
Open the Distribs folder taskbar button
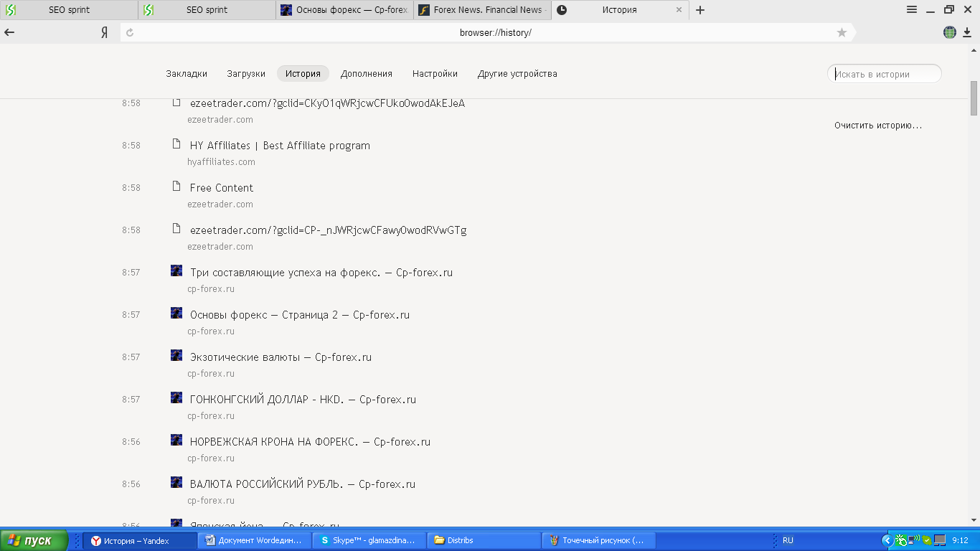[x=484, y=540]
